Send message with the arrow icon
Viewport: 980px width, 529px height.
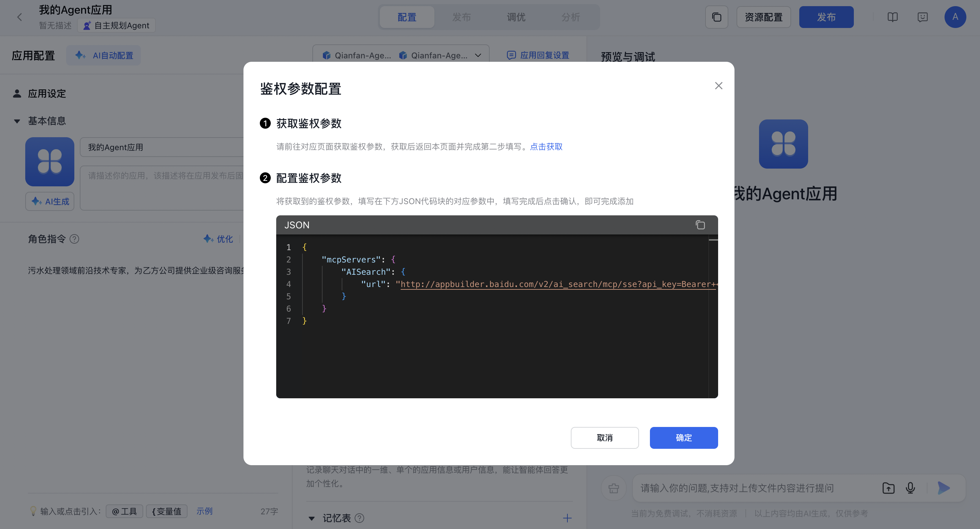click(x=944, y=488)
